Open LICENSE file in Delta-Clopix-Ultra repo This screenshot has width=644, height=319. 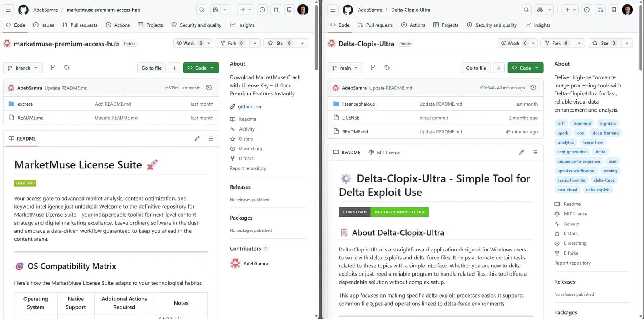[351, 118]
